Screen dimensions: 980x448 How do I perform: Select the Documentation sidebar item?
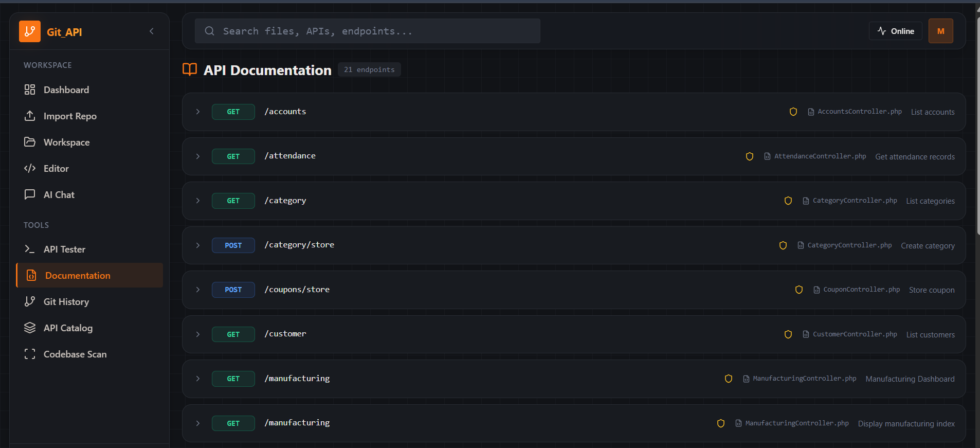tap(89, 276)
